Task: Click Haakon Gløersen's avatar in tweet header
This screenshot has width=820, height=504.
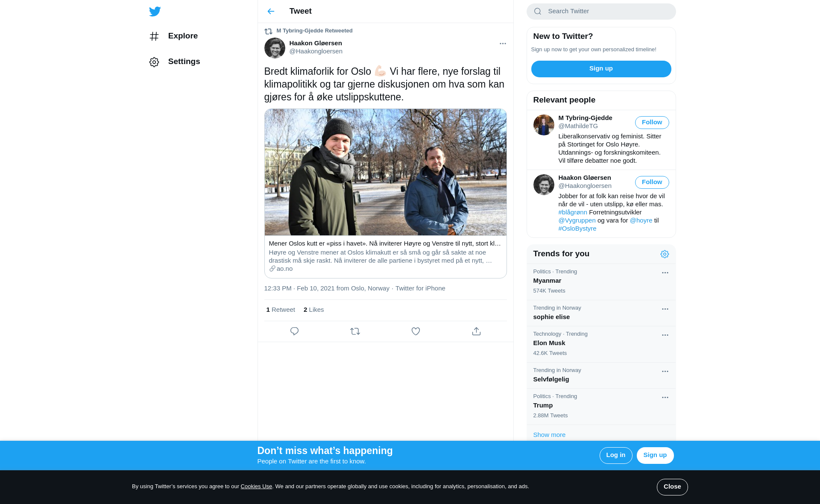Action: coord(275,48)
